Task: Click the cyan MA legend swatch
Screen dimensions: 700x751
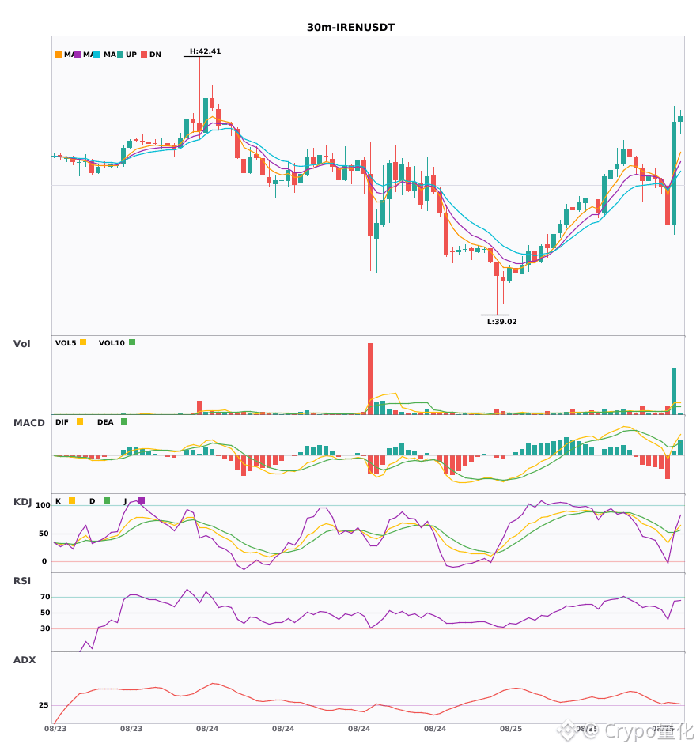Action: point(96,55)
